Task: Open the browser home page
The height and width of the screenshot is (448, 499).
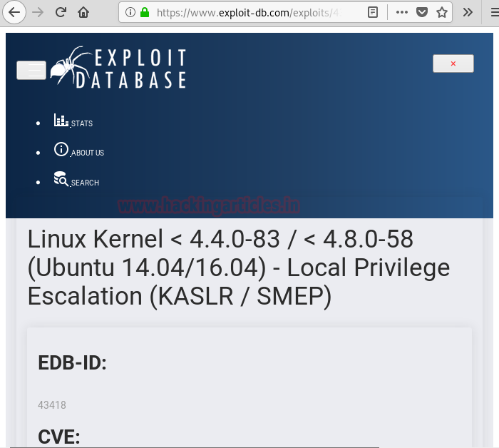Action: [83, 12]
